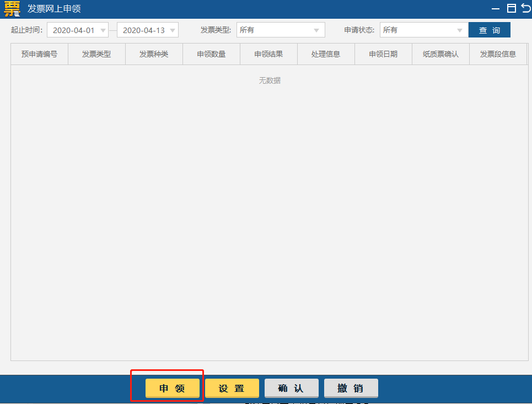This screenshot has width=532, height=404.
Task: Click the 起止时间 label
Action: [26, 30]
